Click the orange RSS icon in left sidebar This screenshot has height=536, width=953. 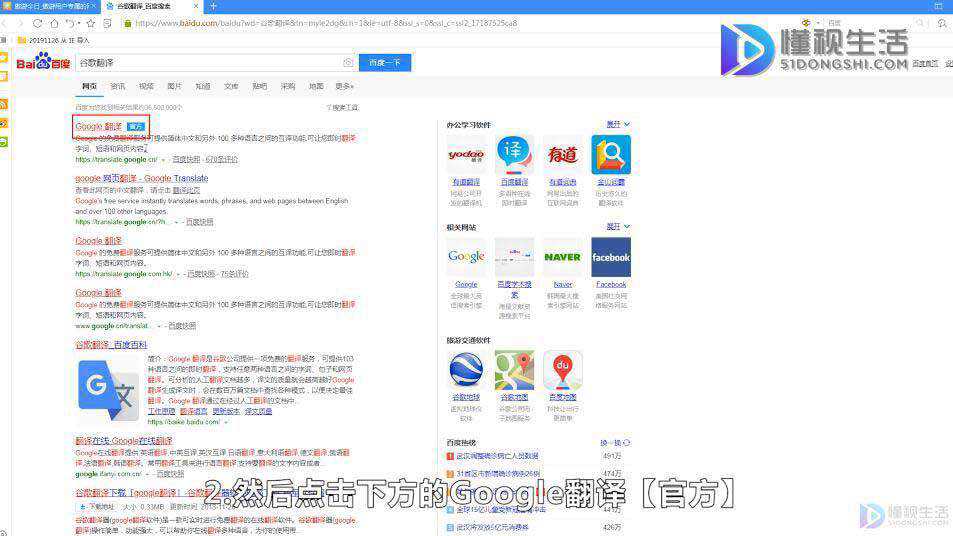point(4,105)
